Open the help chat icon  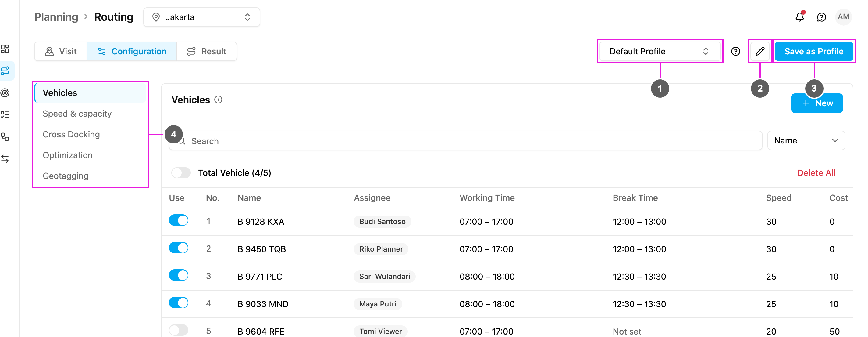(821, 17)
